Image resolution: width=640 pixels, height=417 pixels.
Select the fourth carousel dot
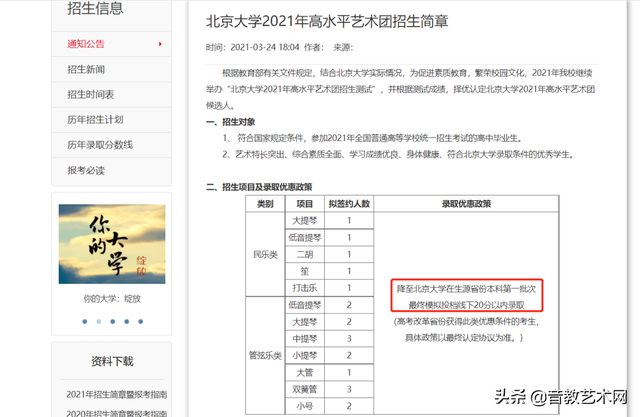tap(127, 322)
